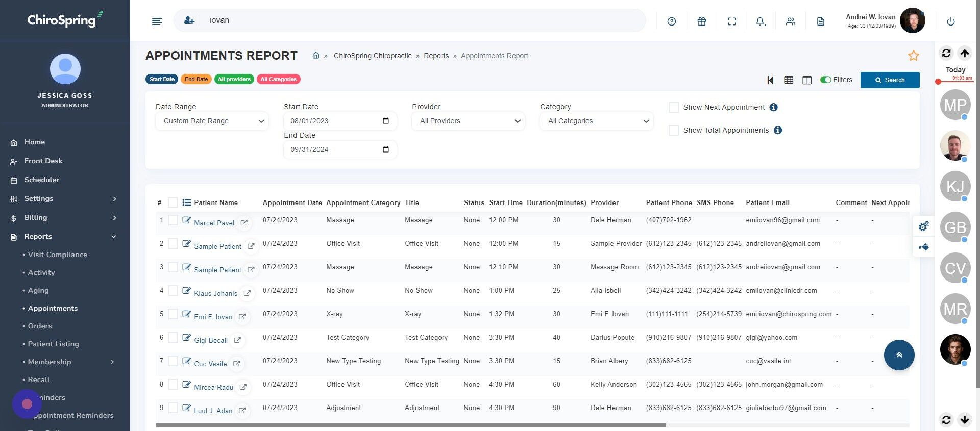Open Visit Compliance report
The height and width of the screenshot is (431, 980).
[57, 255]
